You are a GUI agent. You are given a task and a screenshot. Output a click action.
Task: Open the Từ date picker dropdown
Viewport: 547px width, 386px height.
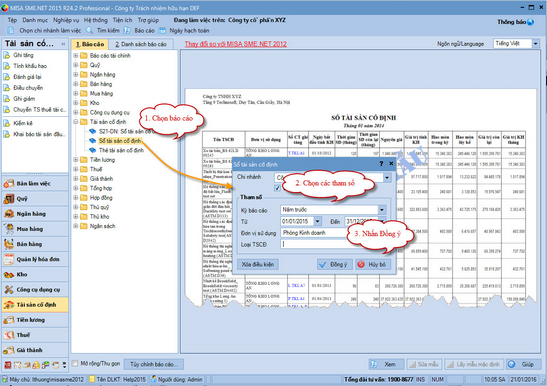(x=317, y=221)
